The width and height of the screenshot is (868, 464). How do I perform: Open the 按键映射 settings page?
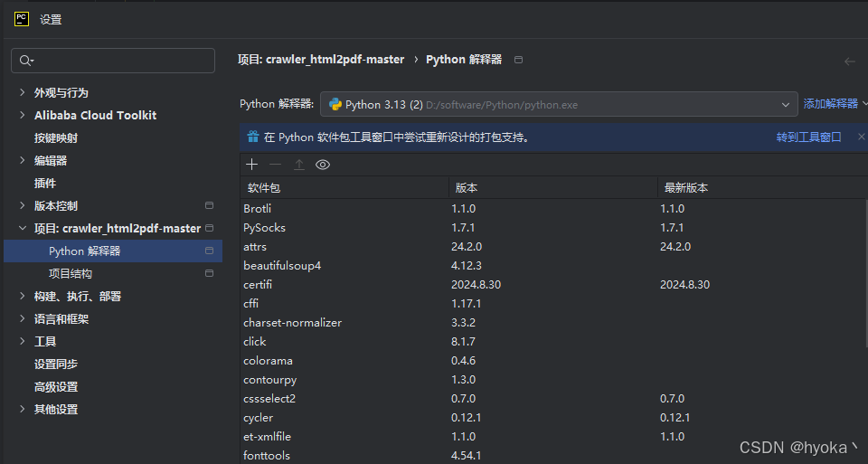(56, 137)
